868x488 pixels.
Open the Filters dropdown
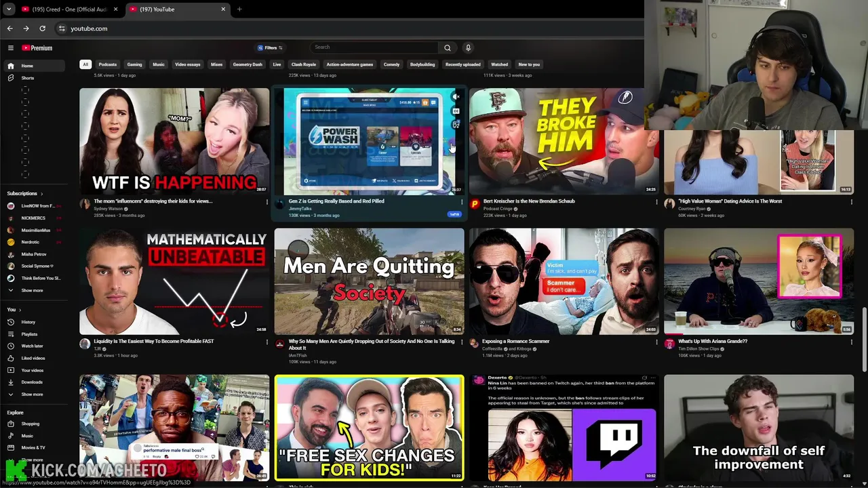click(270, 47)
